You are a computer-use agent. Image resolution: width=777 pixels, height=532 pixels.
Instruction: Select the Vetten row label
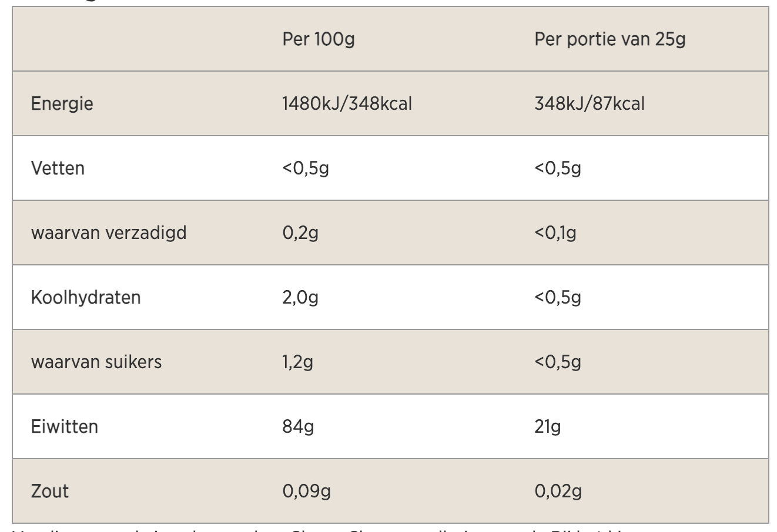click(58, 169)
